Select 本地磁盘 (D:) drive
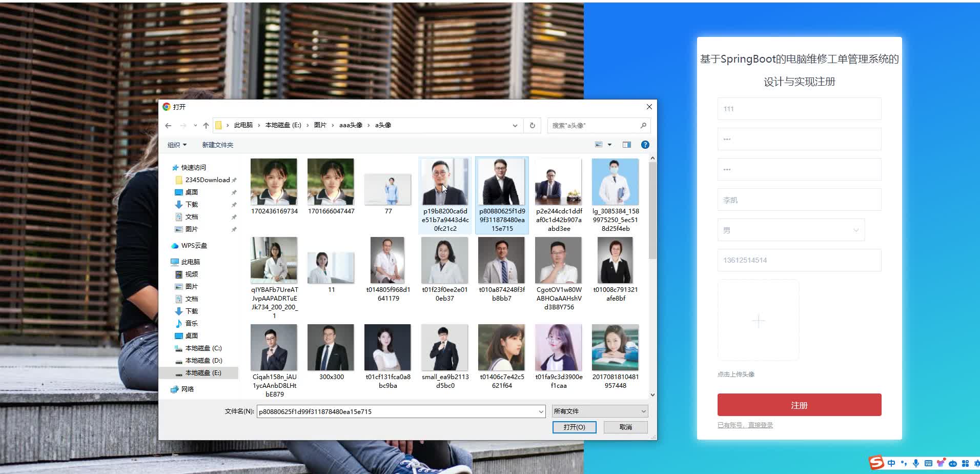 pos(203,360)
